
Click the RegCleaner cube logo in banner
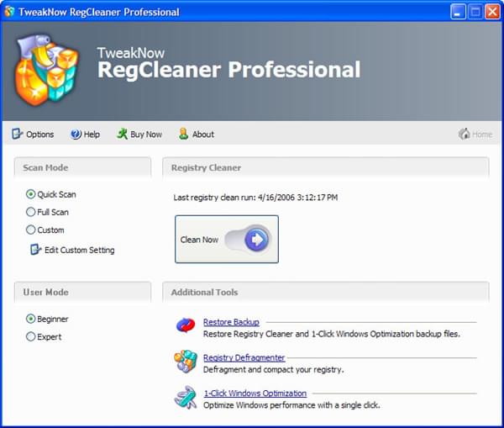point(46,70)
